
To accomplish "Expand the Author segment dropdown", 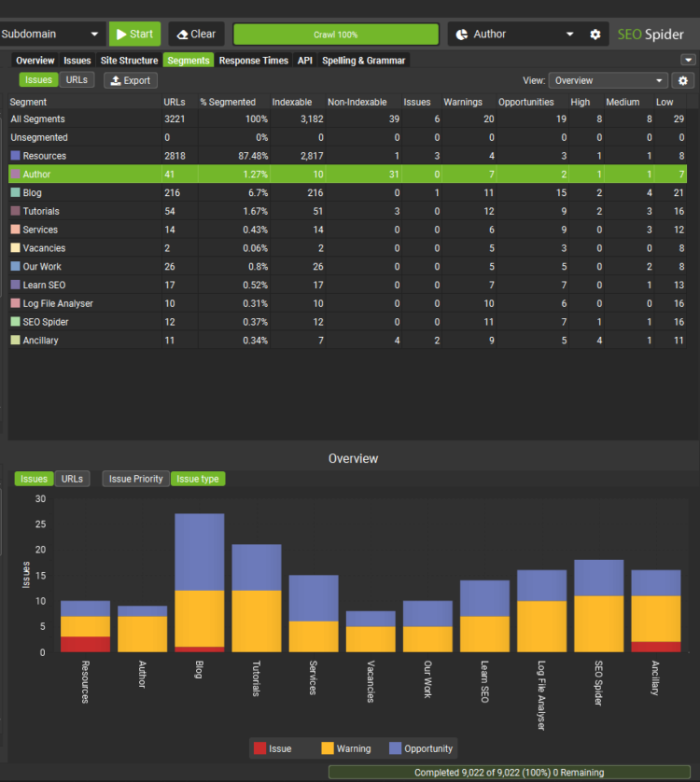I will 570,35.
